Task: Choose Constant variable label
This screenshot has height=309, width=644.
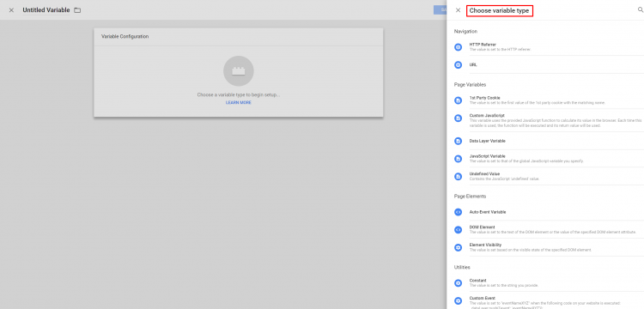Action: (x=477, y=281)
